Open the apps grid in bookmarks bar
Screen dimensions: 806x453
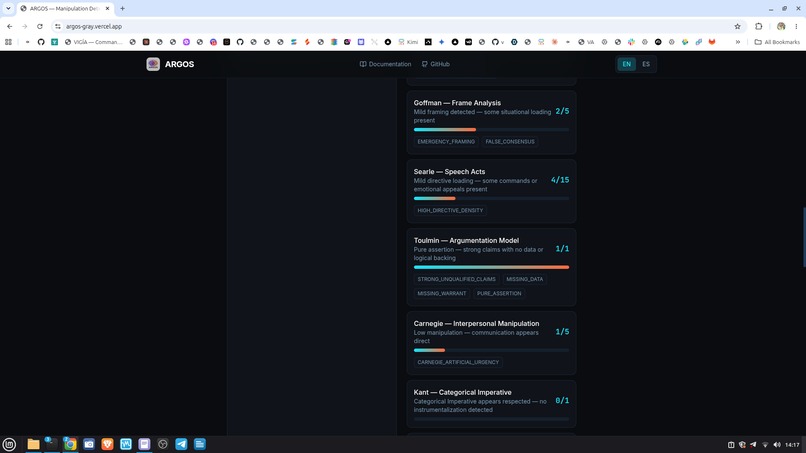[8, 42]
